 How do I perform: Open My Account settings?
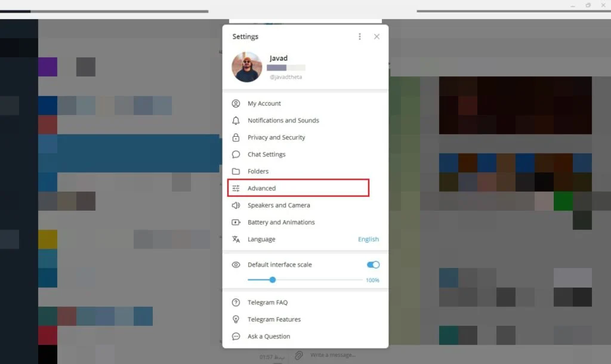tap(264, 103)
